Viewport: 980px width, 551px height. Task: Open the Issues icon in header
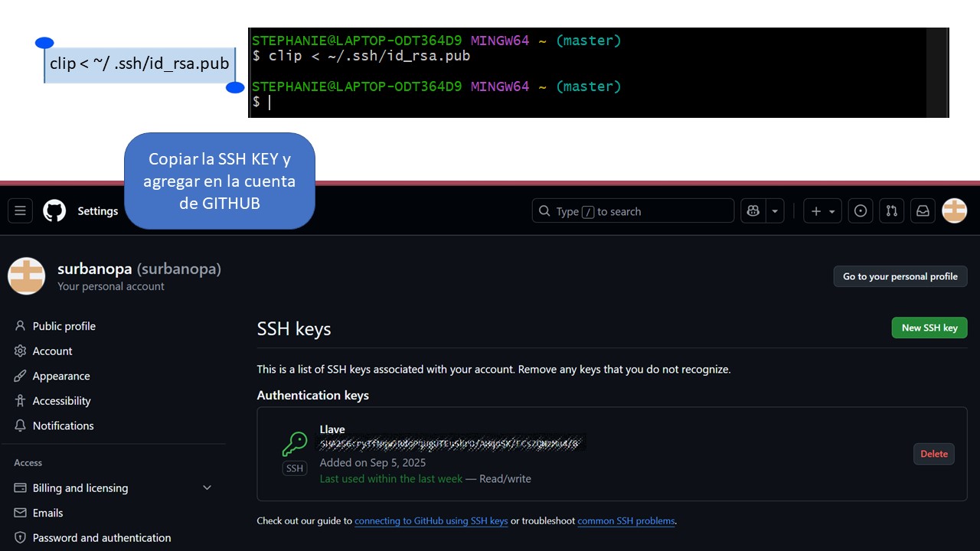tap(861, 211)
